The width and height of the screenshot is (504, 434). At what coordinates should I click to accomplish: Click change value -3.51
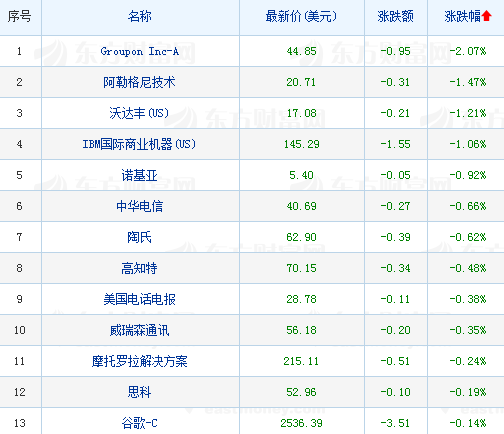click(x=396, y=423)
